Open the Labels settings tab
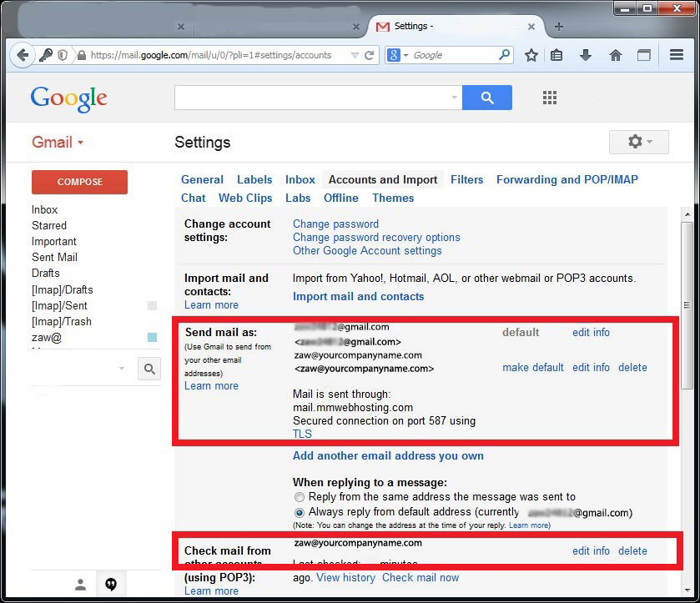Viewport: 700px width, 603px height. tap(254, 179)
